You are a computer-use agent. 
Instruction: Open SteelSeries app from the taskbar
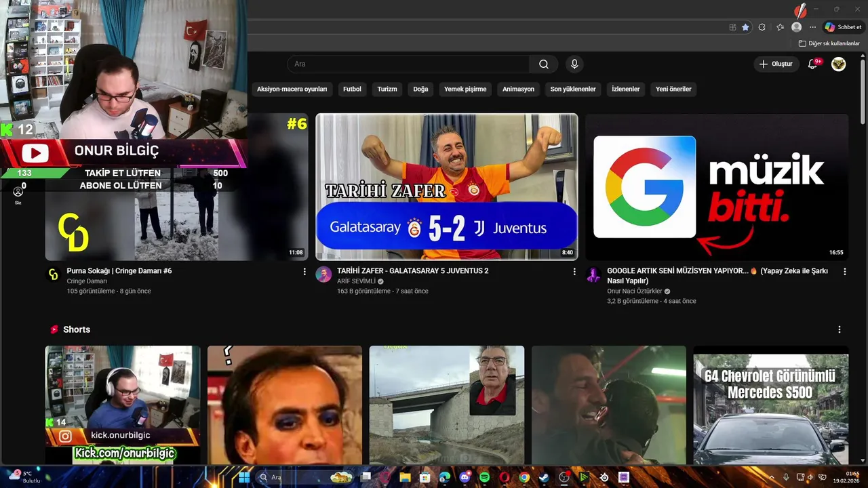pos(604,477)
